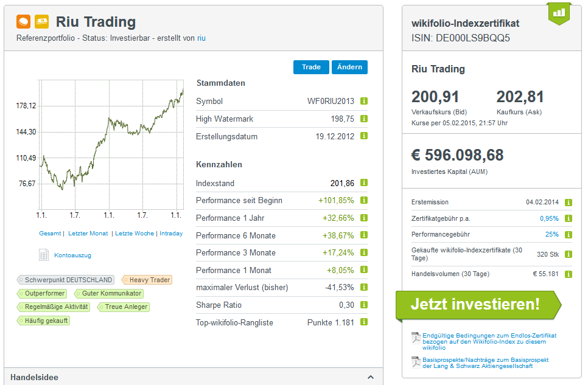
Task: Switch chart to Intraday view
Action: (x=171, y=233)
